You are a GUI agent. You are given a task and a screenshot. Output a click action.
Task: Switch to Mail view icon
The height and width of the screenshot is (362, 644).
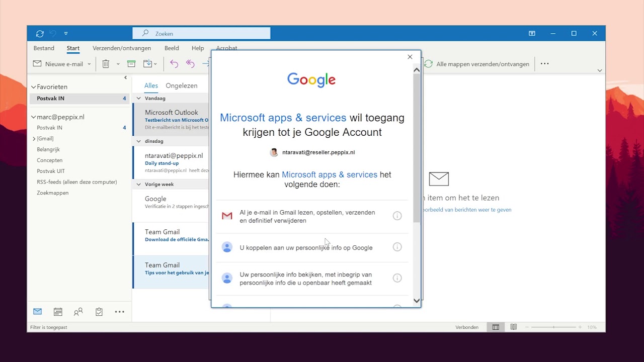pyautogui.click(x=37, y=312)
